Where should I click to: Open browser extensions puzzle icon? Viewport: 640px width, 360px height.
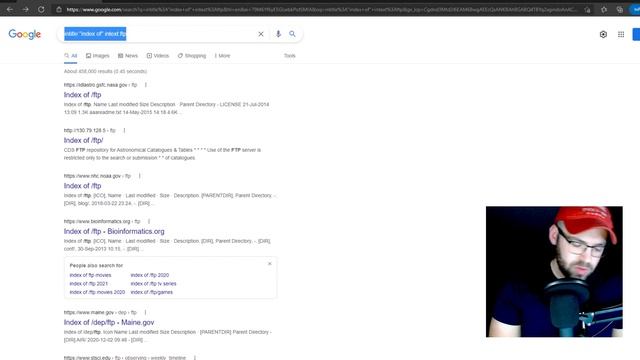pos(604,9)
